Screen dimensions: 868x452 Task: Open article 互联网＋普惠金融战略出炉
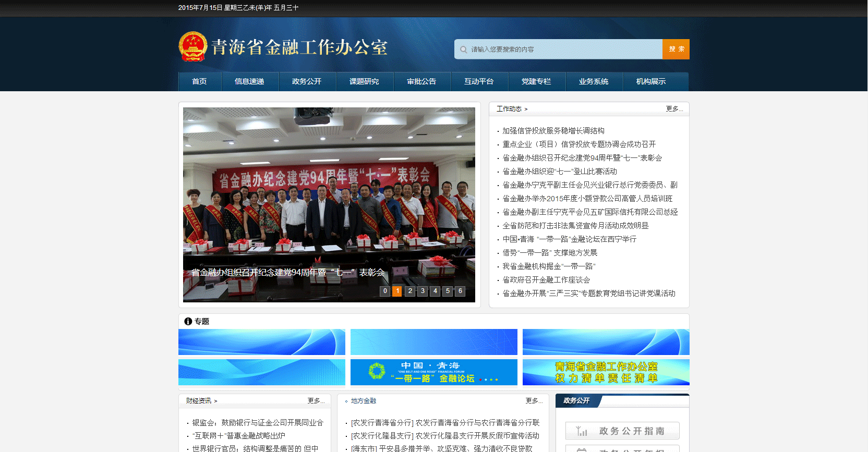[x=238, y=436]
